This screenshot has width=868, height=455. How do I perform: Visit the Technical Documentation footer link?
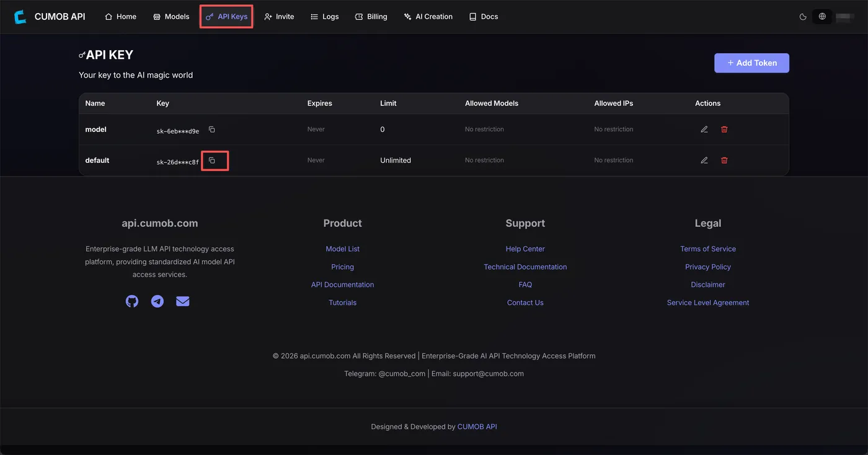525,267
